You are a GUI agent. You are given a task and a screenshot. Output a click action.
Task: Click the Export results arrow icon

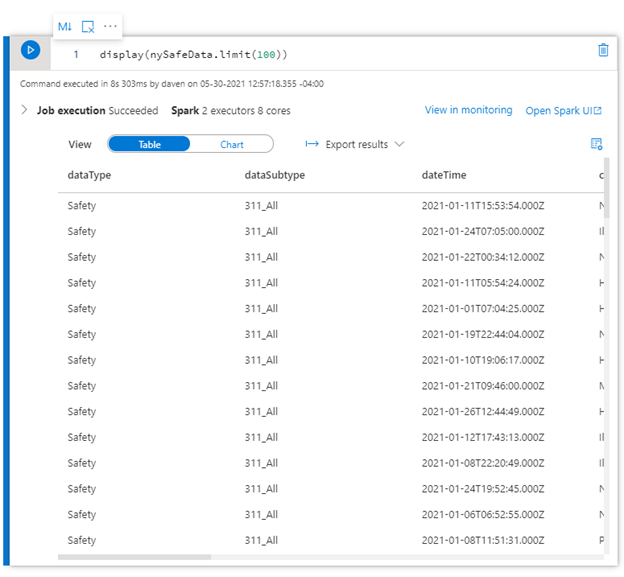tap(312, 144)
